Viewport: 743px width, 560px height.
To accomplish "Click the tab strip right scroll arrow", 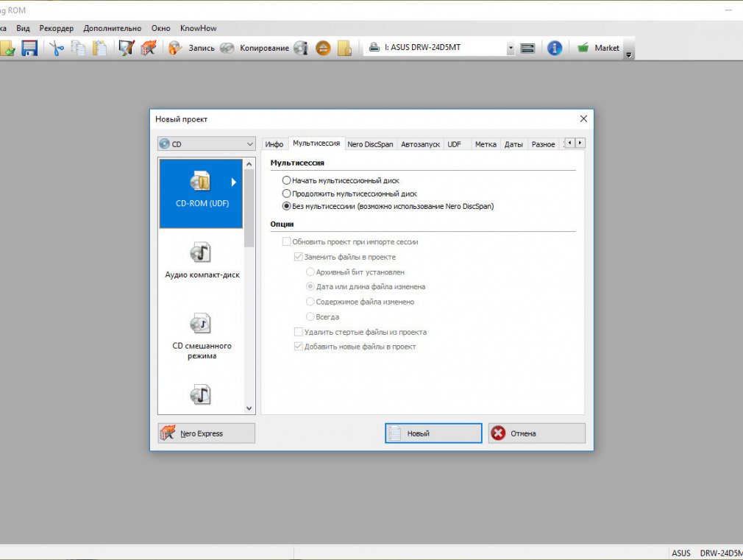I will [x=580, y=143].
